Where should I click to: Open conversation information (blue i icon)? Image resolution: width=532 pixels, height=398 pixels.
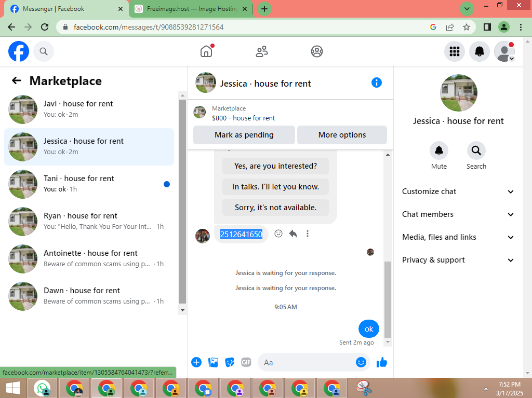click(x=376, y=83)
